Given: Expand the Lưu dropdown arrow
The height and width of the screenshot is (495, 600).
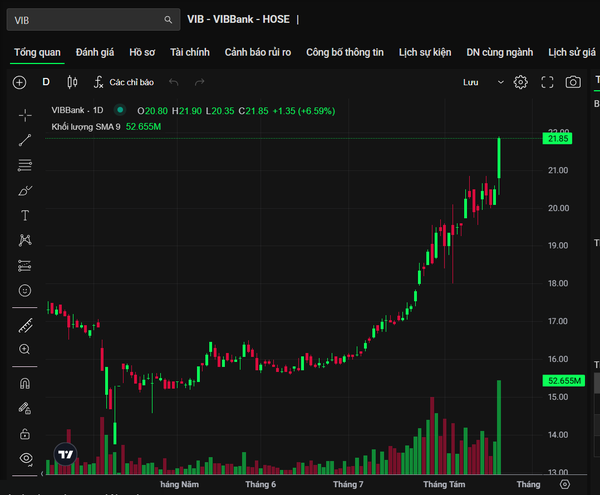Looking at the screenshot, I should pos(501,82).
